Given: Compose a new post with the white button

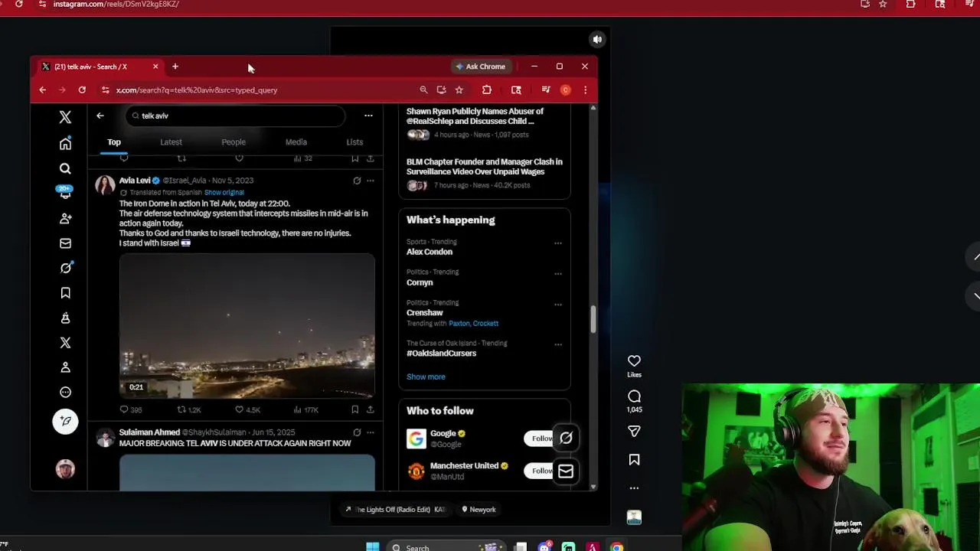Looking at the screenshot, I should point(65,421).
